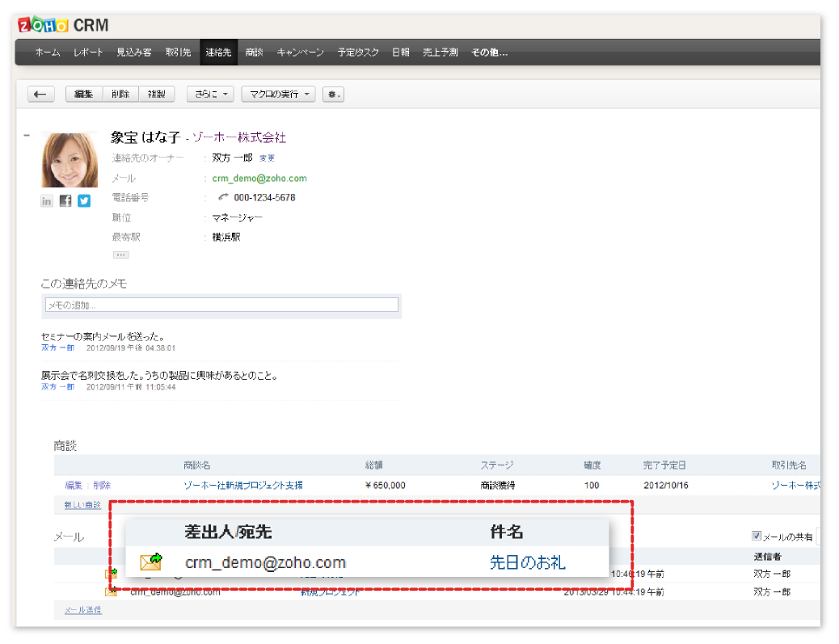The height and width of the screenshot is (644, 839).
Task: Expand the さらに dropdown
Action: (x=210, y=95)
